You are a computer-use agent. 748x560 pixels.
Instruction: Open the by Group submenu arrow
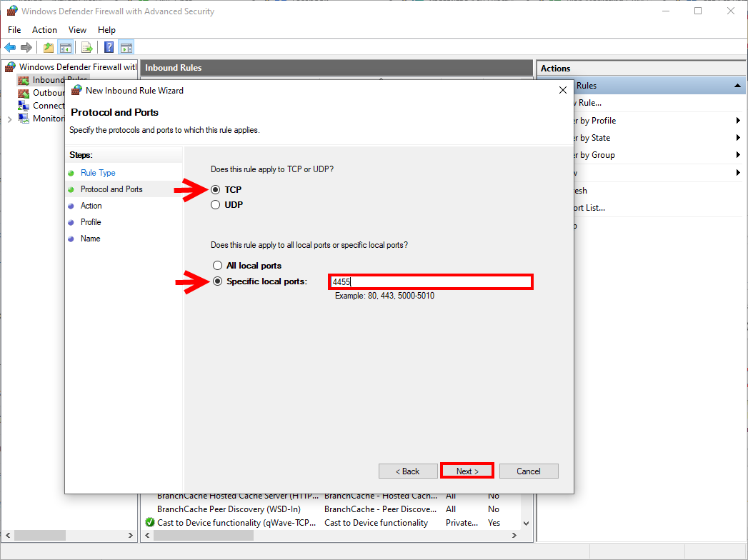point(738,155)
